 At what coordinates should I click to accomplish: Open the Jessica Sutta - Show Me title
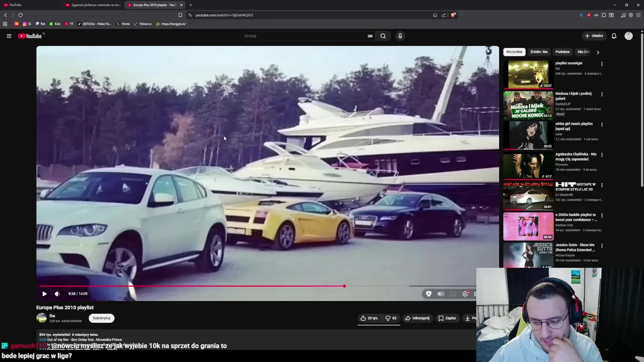pos(575,247)
